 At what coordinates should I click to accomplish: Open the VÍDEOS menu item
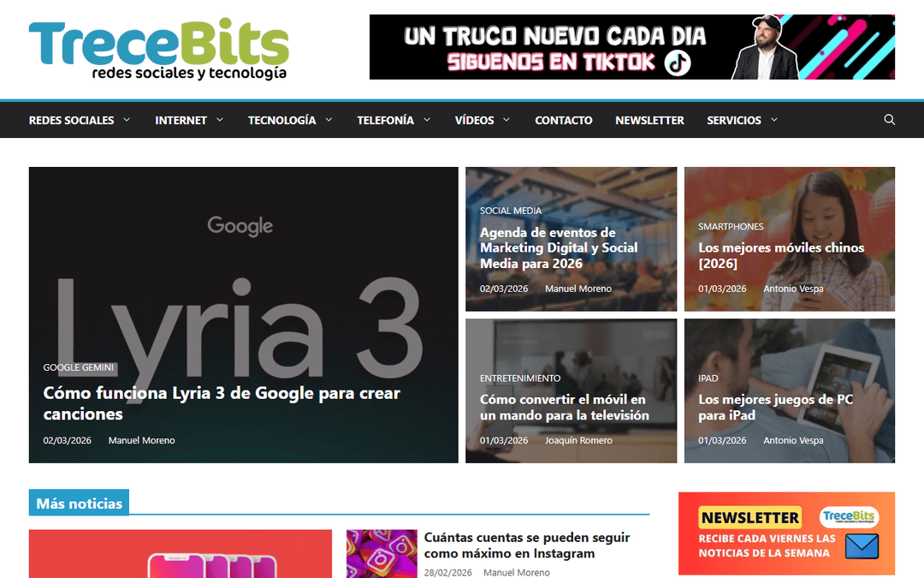click(x=474, y=121)
